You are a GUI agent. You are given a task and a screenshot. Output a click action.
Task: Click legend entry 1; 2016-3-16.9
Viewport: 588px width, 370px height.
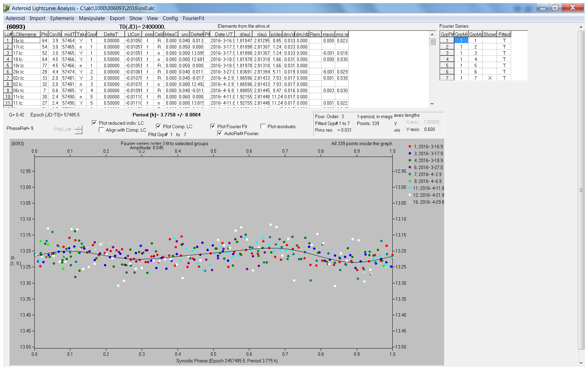point(426,147)
